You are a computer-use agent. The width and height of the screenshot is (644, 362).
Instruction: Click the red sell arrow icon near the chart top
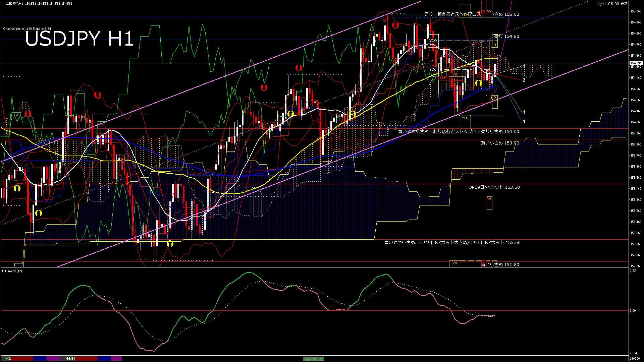tap(395, 25)
